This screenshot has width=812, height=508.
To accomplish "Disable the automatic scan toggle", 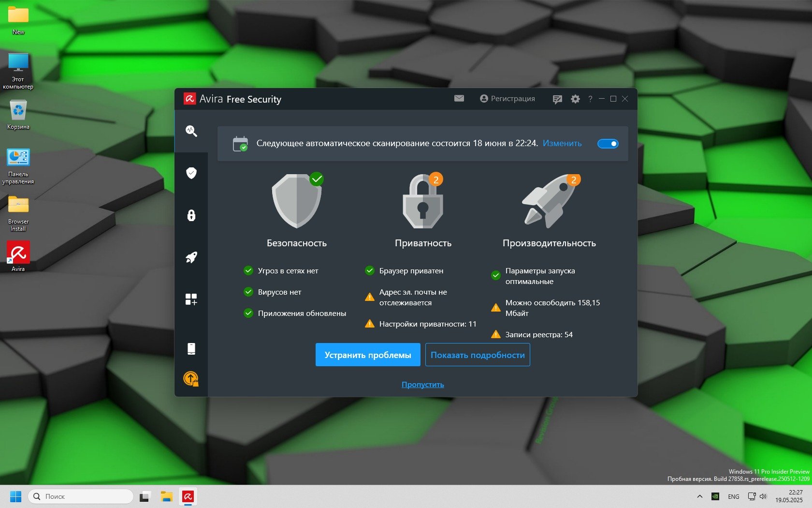I will [x=608, y=144].
